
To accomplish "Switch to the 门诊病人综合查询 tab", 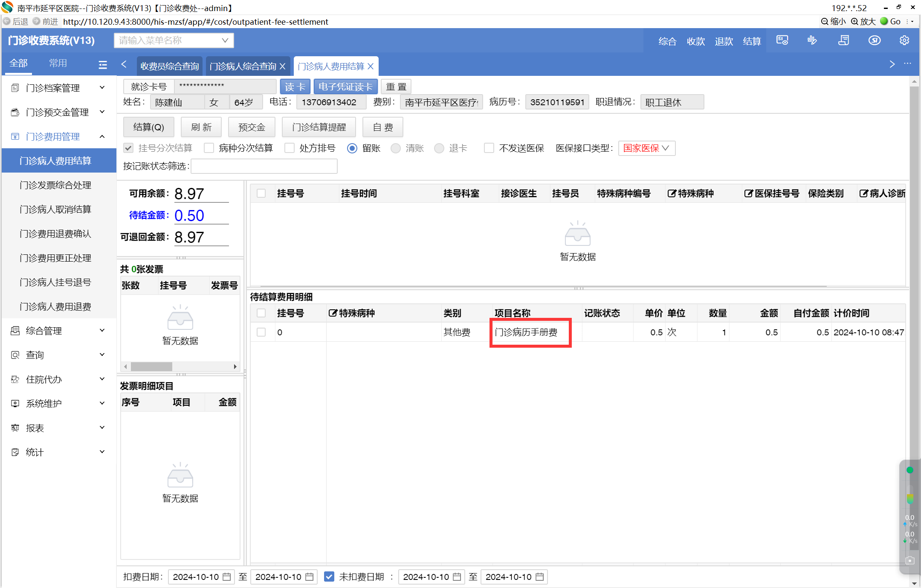I will tap(243, 66).
